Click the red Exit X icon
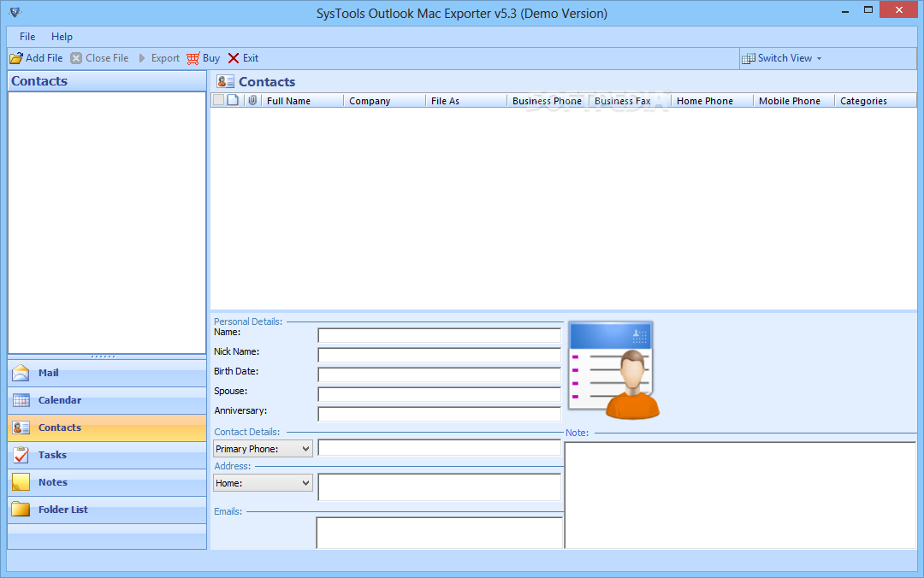The width and height of the screenshot is (924, 578). (234, 58)
